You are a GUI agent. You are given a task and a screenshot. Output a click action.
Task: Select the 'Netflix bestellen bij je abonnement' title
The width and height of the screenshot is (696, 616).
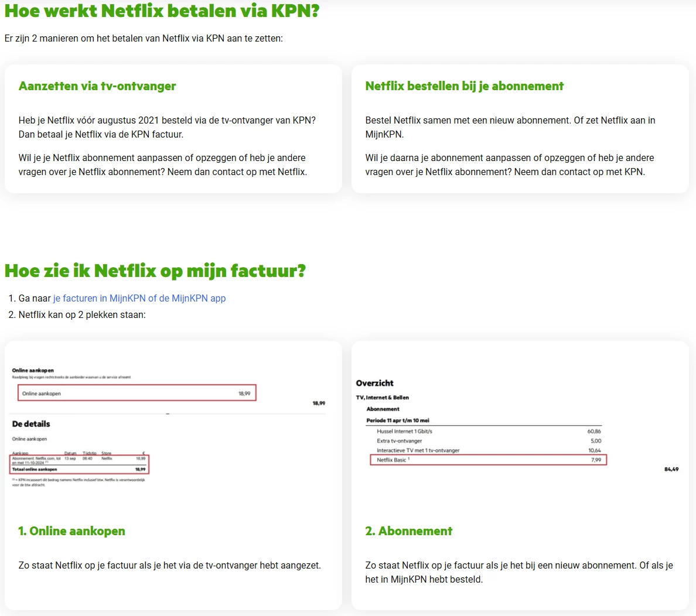465,86
